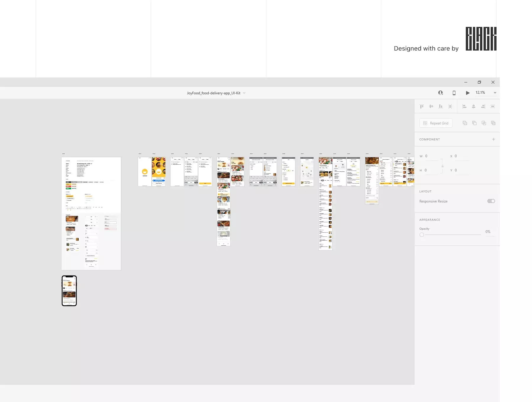Viewport: 532px width, 402px height.
Task: Select the long home feed artboard
Action: pos(224,202)
